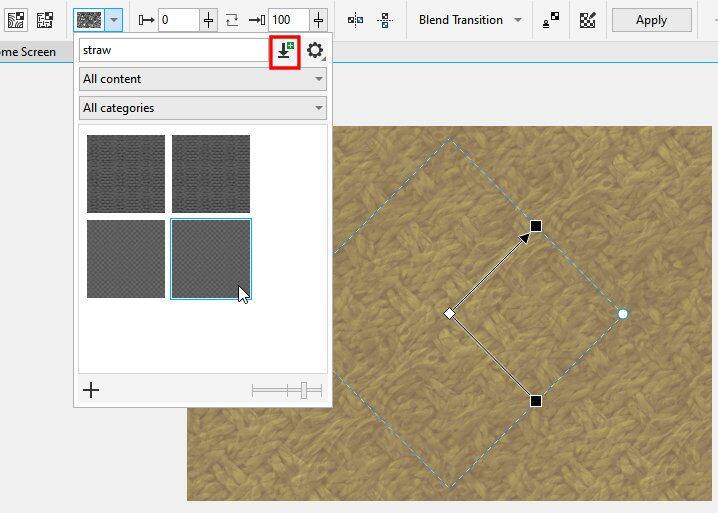The image size is (718, 513).
Task: Select the texture transparency icon
Action: click(x=16, y=20)
